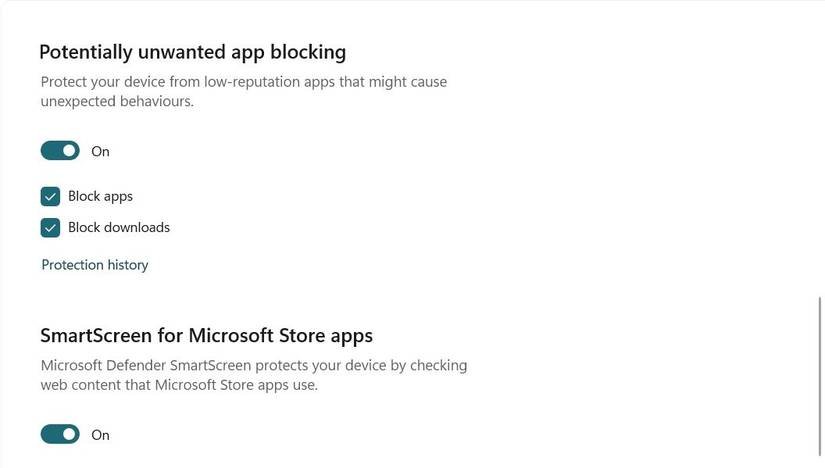Select the "Potentially unwanted app blocking" heading

[193, 52]
